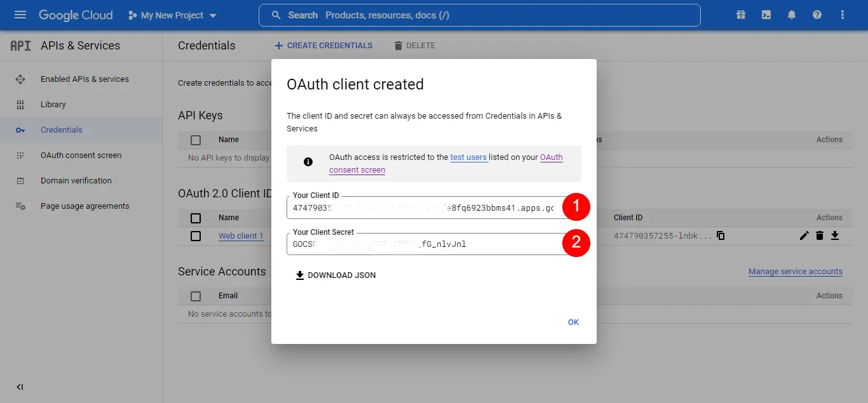Activate Cloud Shell from the top bar

click(x=766, y=13)
